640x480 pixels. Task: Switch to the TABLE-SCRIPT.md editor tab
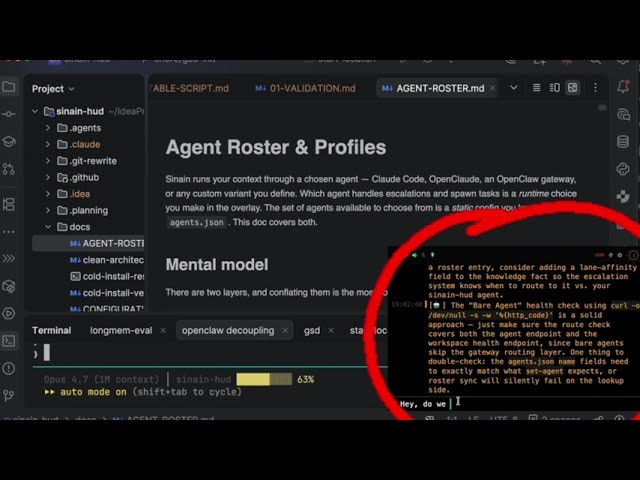click(x=190, y=89)
